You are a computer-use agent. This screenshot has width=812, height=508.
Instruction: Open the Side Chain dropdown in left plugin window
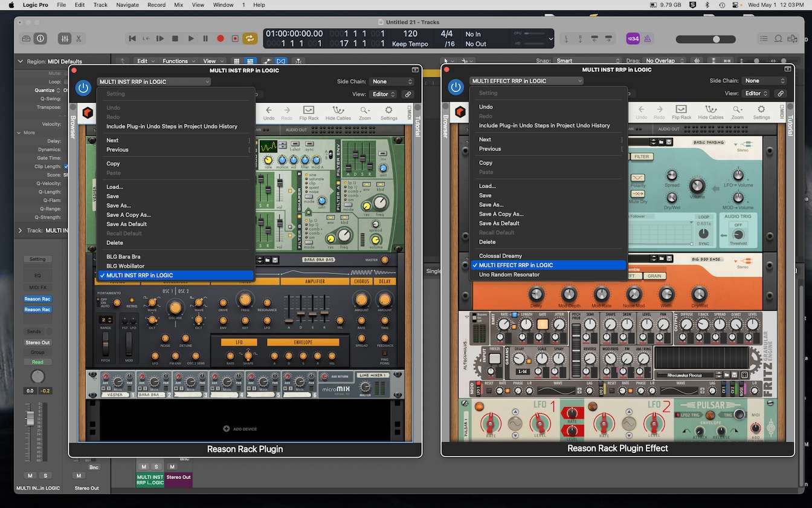click(x=393, y=82)
